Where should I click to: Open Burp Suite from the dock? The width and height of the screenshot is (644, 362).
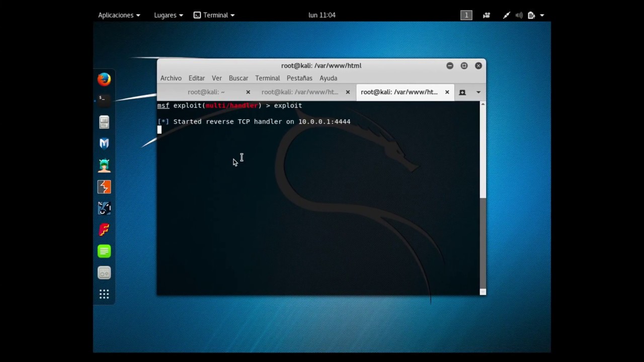(104, 187)
